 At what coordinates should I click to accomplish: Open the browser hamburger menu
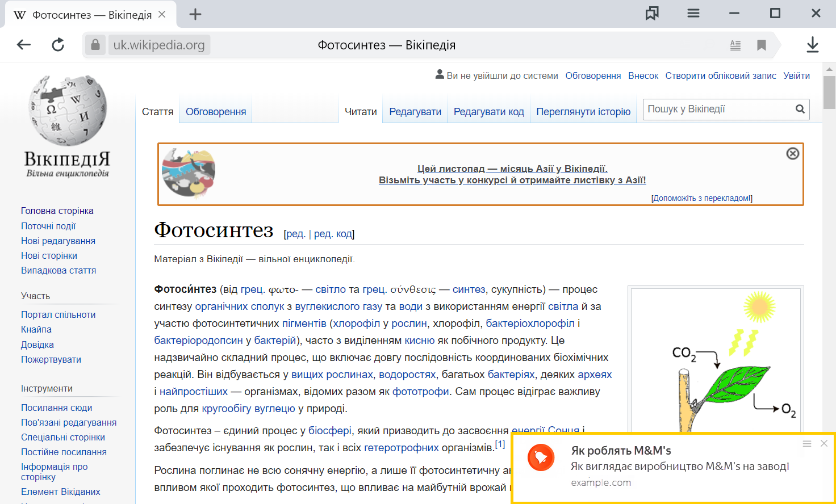point(693,13)
